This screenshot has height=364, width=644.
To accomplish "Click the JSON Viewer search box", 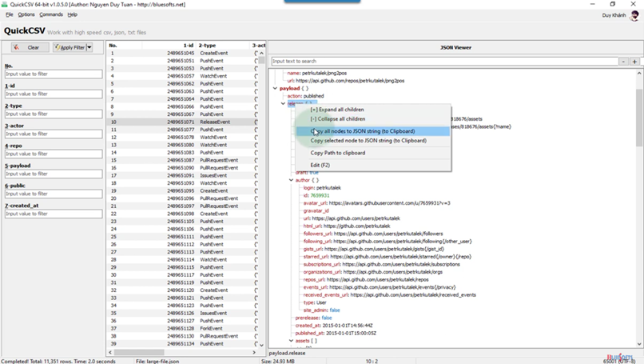I will click(x=444, y=62).
